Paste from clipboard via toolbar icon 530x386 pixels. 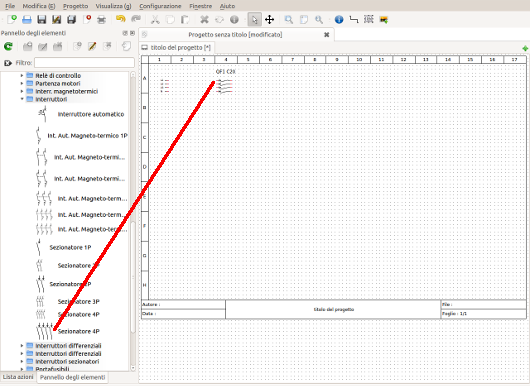click(185, 20)
